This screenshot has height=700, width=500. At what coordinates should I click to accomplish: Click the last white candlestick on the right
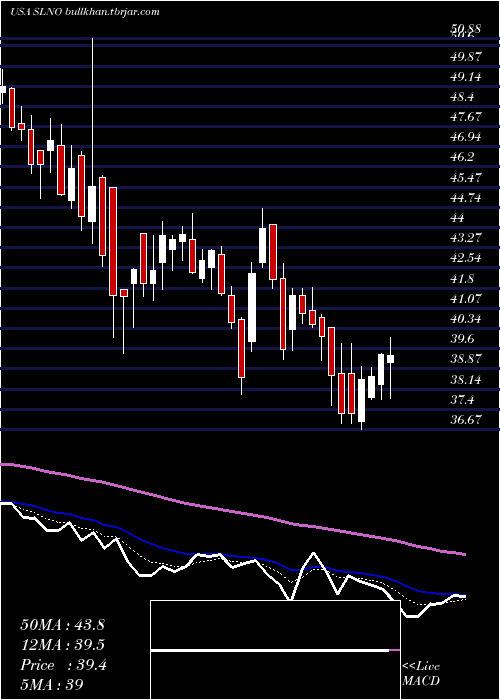click(391, 359)
